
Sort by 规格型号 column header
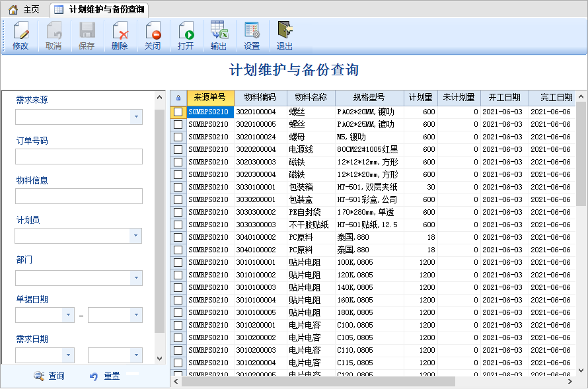369,98
